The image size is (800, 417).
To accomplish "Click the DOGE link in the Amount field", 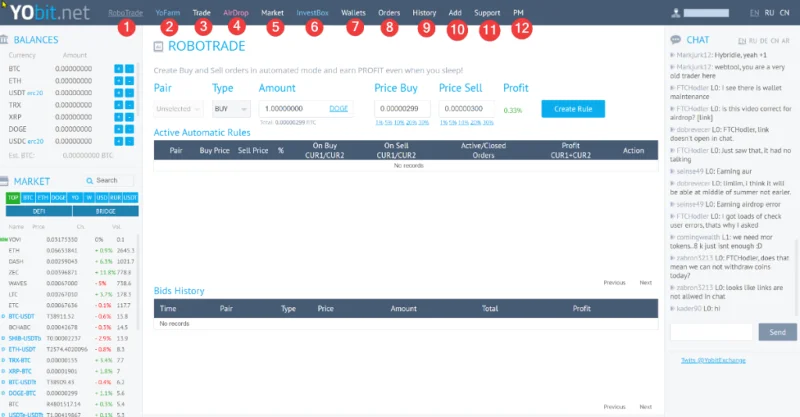I will coord(339,109).
